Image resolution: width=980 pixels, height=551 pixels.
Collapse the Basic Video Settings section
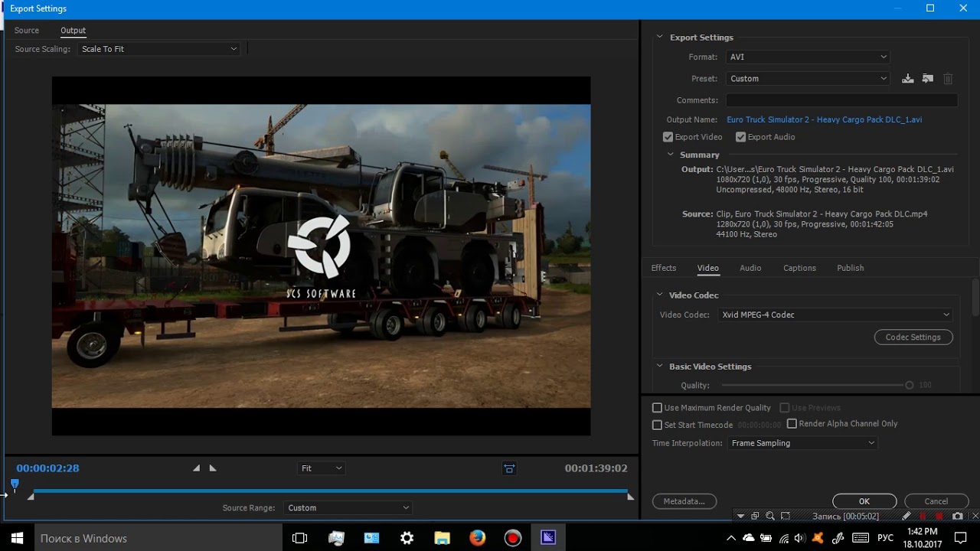[659, 366]
